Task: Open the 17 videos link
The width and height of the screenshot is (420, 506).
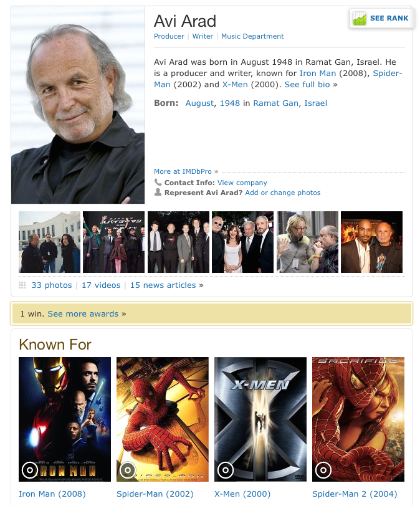Action: tap(101, 285)
